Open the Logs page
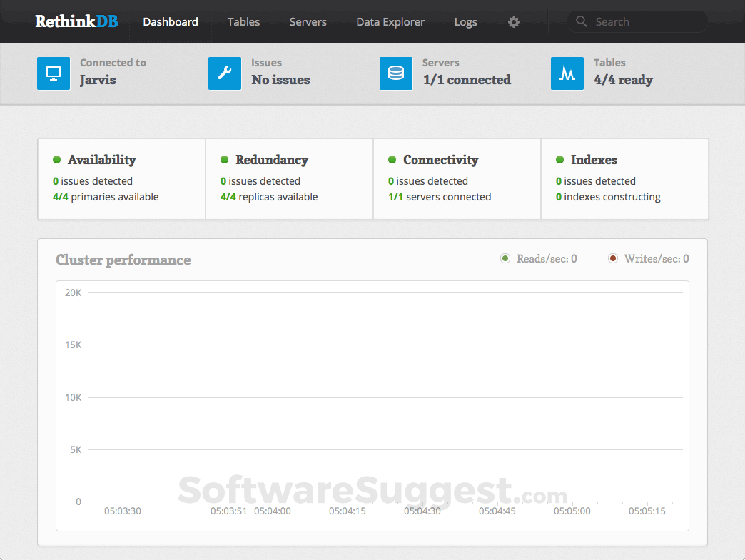This screenshot has width=745, height=560. 465,22
